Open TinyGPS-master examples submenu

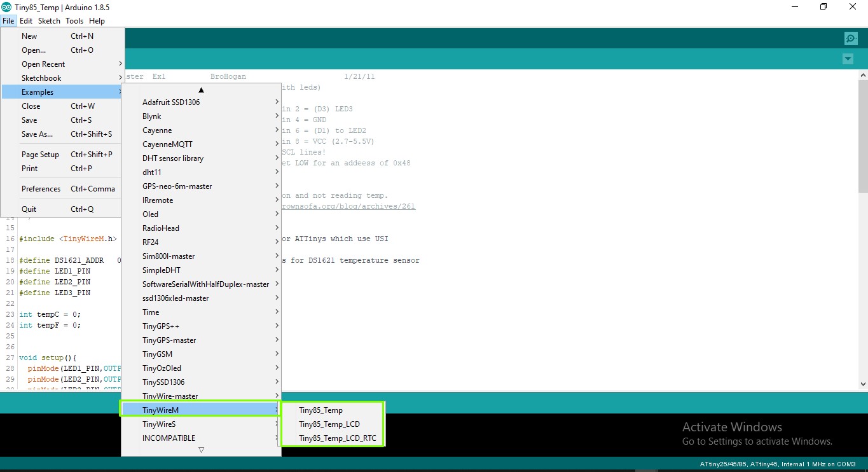(x=201, y=340)
